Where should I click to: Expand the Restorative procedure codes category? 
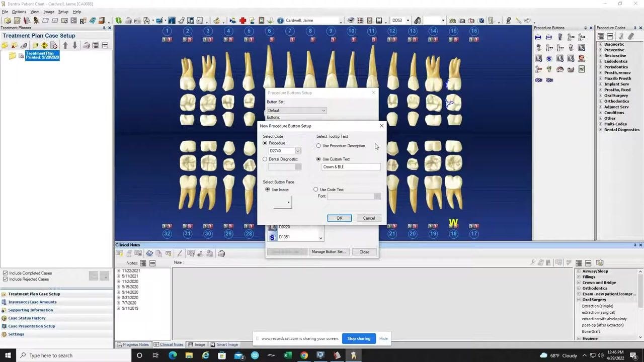tap(600, 55)
